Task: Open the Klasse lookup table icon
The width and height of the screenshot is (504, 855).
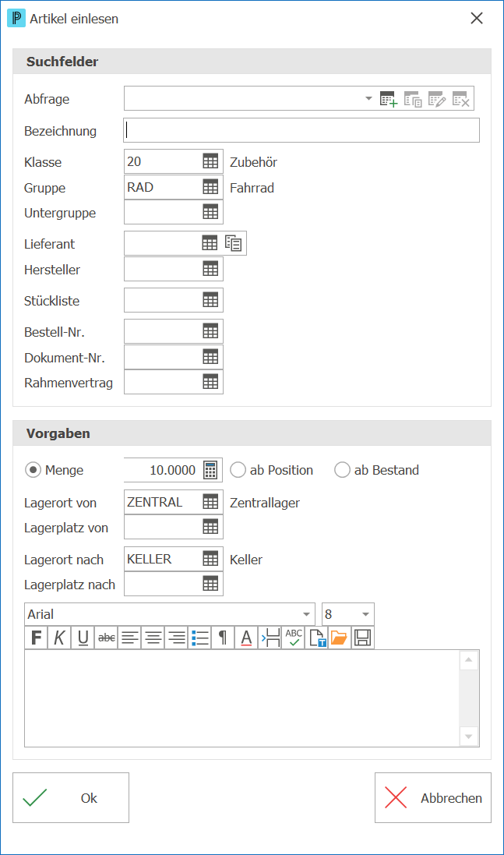Action: [x=210, y=161]
